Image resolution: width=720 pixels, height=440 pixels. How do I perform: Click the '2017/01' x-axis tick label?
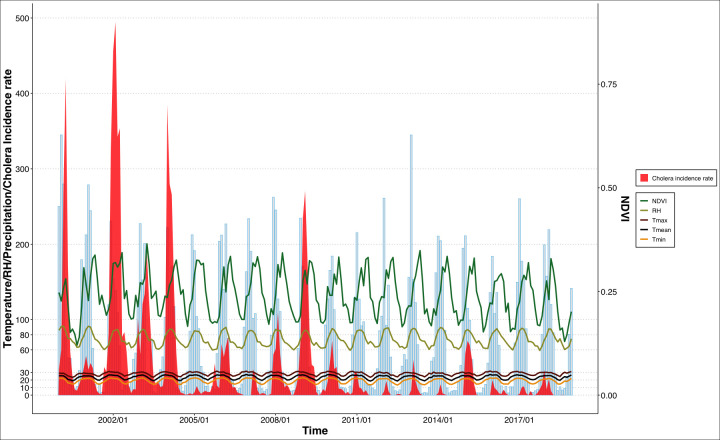click(x=519, y=420)
